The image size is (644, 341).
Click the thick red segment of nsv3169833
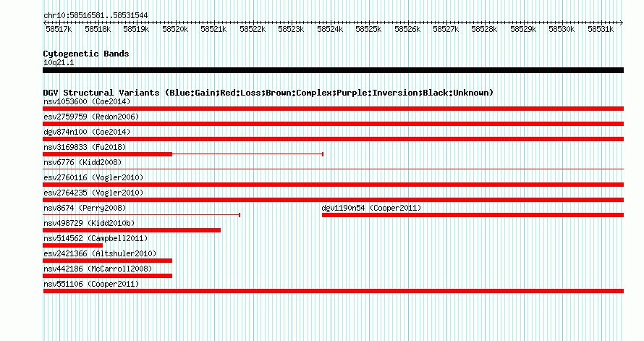107,154
